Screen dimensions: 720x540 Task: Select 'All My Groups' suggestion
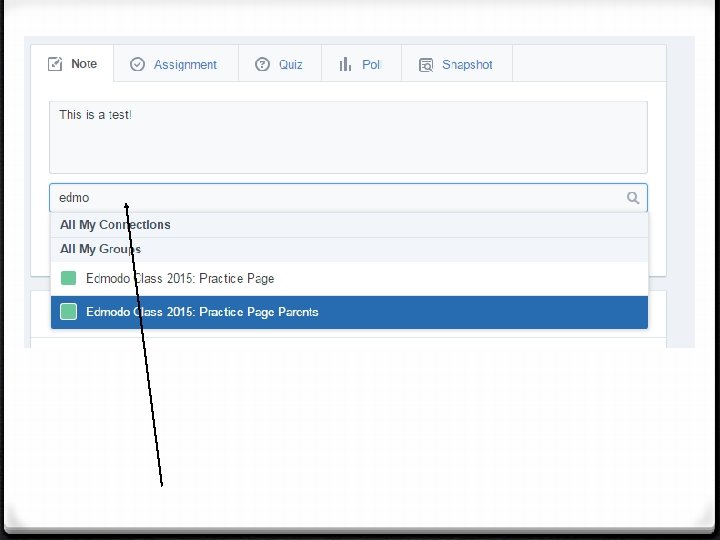(349, 249)
